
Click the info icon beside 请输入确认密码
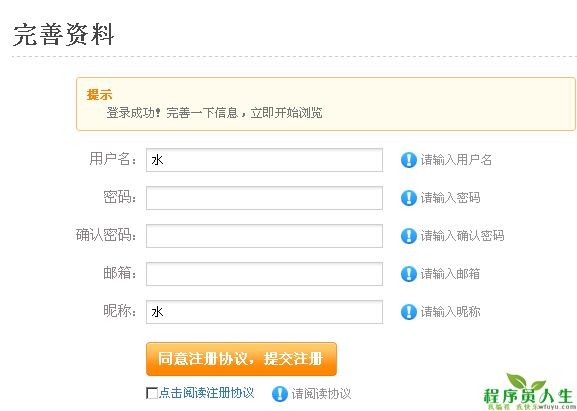tap(408, 236)
